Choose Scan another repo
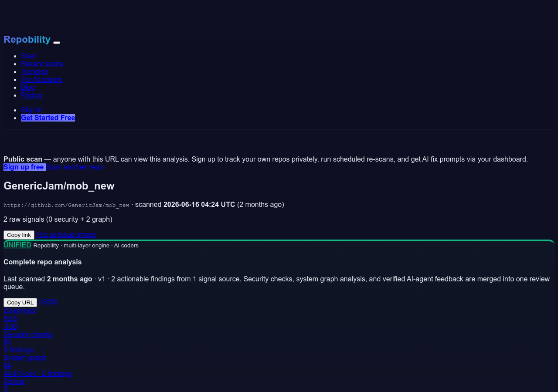 click(x=75, y=167)
